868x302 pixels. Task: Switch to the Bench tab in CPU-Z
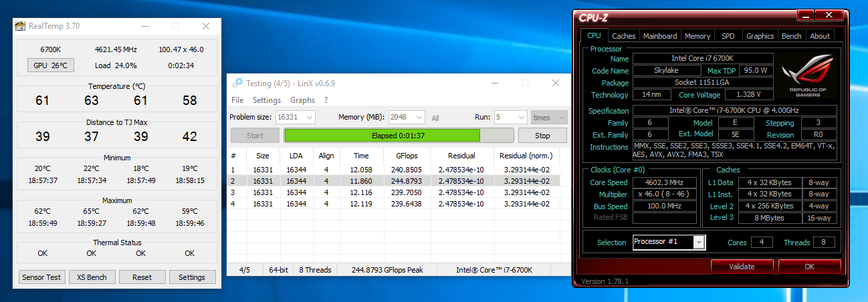click(x=792, y=36)
